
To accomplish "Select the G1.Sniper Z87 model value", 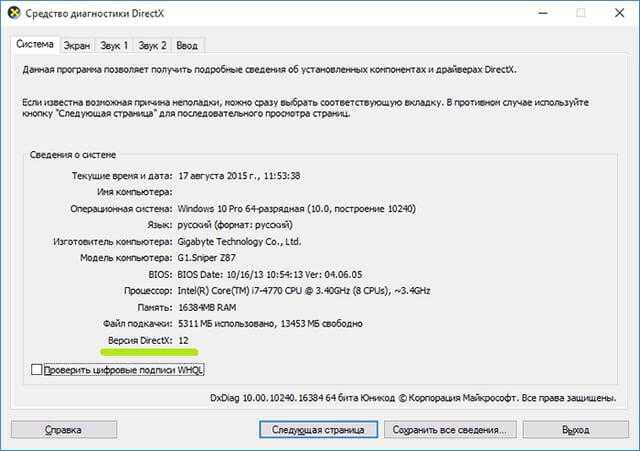I will 207,258.
